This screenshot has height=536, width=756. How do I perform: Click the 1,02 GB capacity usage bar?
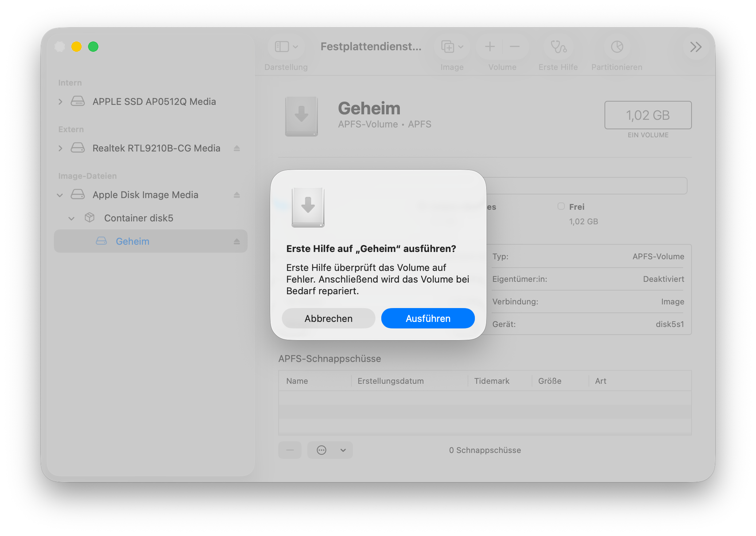[x=586, y=186]
